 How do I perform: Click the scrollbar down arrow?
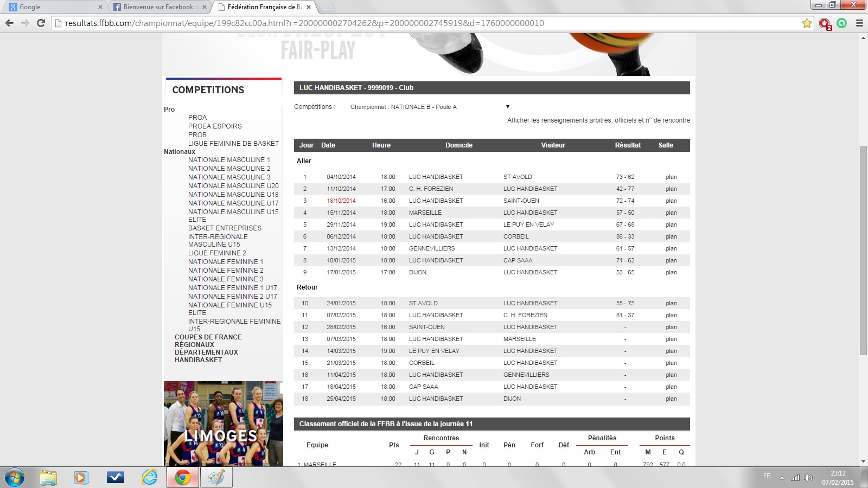pyautogui.click(x=863, y=462)
